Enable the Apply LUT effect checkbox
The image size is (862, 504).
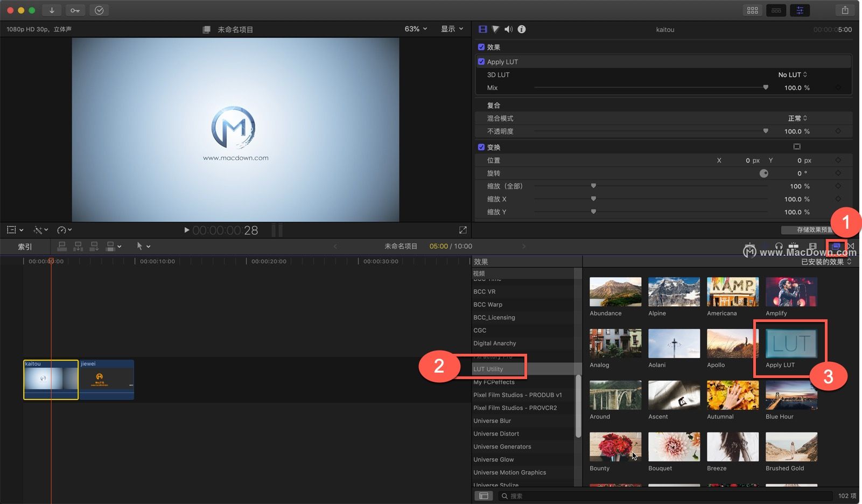pos(481,61)
